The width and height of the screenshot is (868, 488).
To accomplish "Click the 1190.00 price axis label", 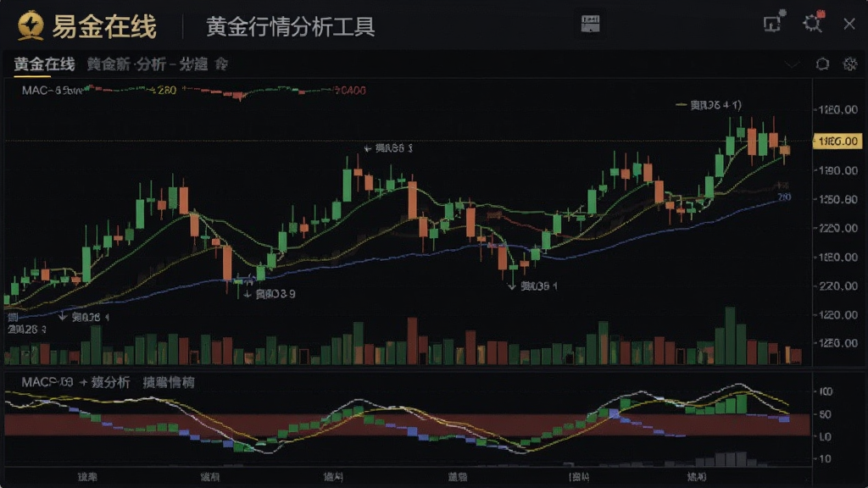I will [x=838, y=169].
